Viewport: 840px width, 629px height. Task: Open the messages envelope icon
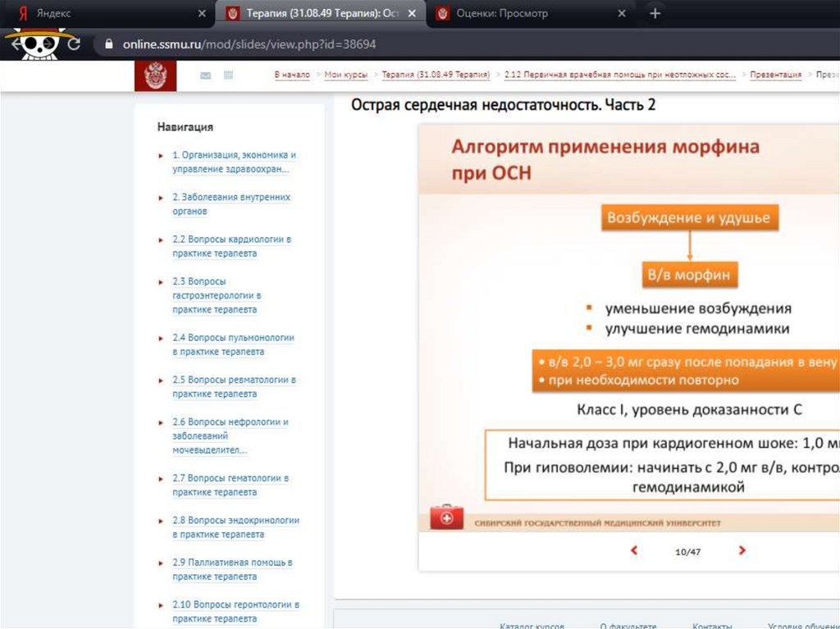pos(205,75)
